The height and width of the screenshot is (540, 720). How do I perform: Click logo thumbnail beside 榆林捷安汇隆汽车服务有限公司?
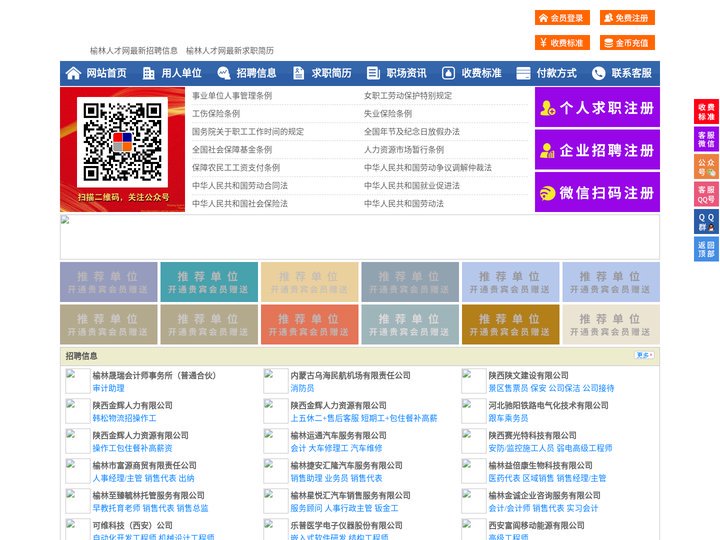(276, 471)
